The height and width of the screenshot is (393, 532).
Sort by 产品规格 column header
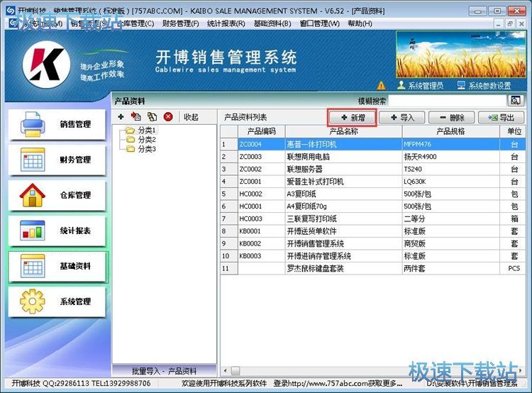coord(450,131)
